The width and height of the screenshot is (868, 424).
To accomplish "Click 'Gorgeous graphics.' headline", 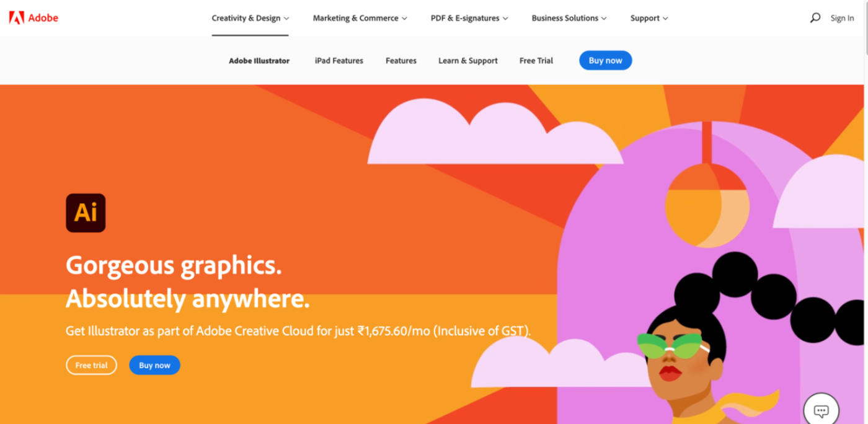I will pyautogui.click(x=174, y=265).
